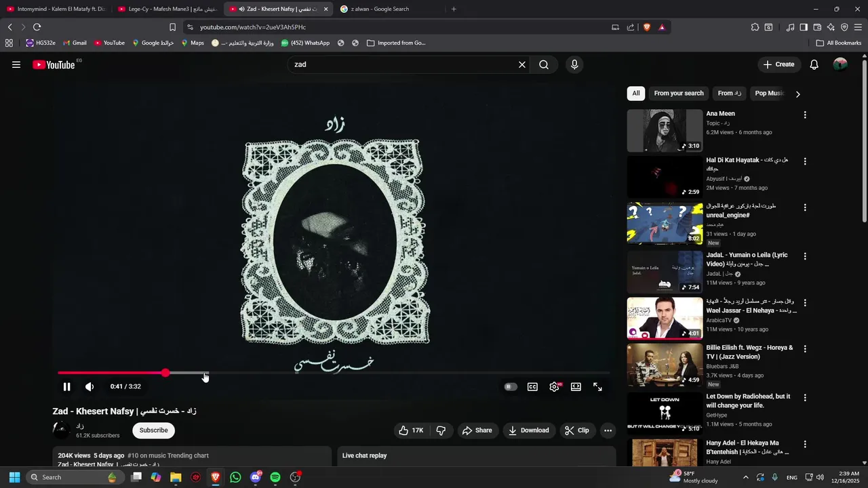Open Billie Eilish ft. Wegz title
This screenshot has width=868, height=488.
pyautogui.click(x=749, y=352)
